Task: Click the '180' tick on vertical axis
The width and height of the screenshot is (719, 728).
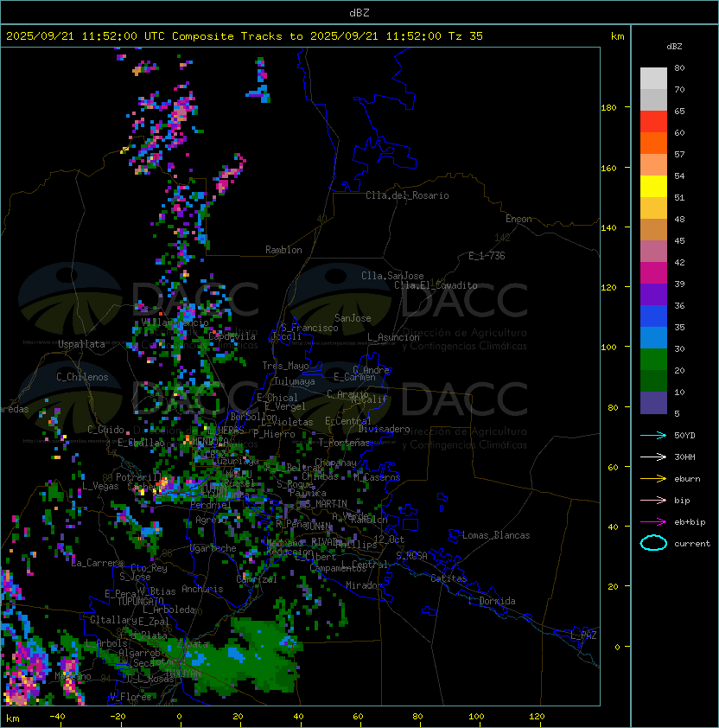Action: click(608, 108)
